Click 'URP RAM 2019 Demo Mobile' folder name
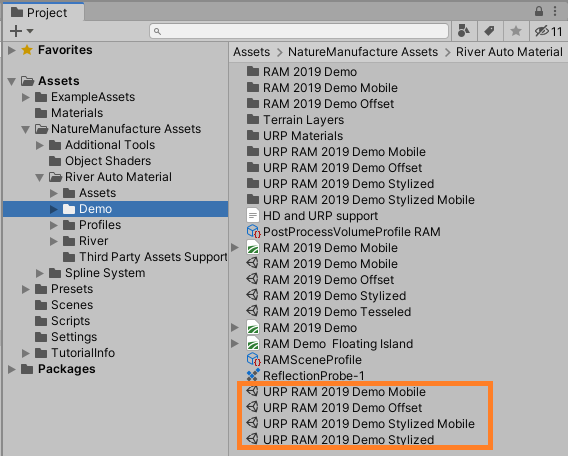The image size is (568, 456). 344,152
